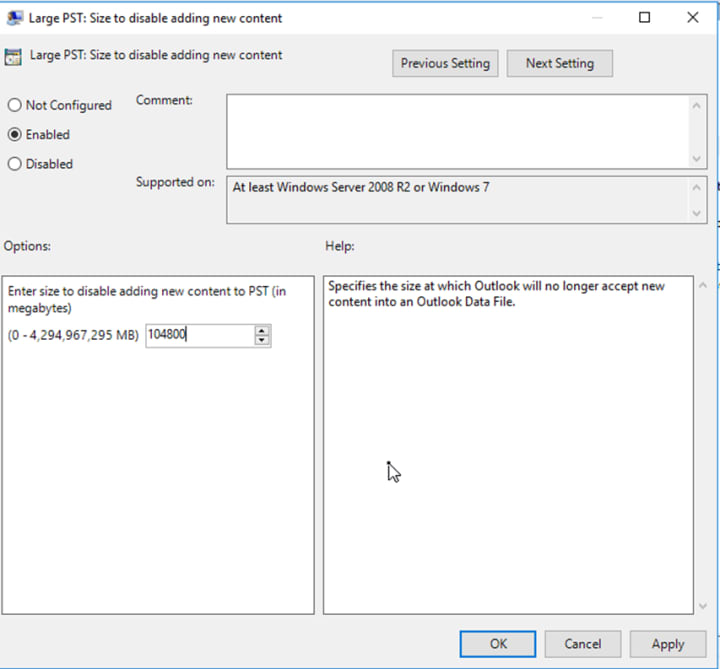Click the help text about Outlook Data File
The image size is (720, 669).
pos(496,294)
